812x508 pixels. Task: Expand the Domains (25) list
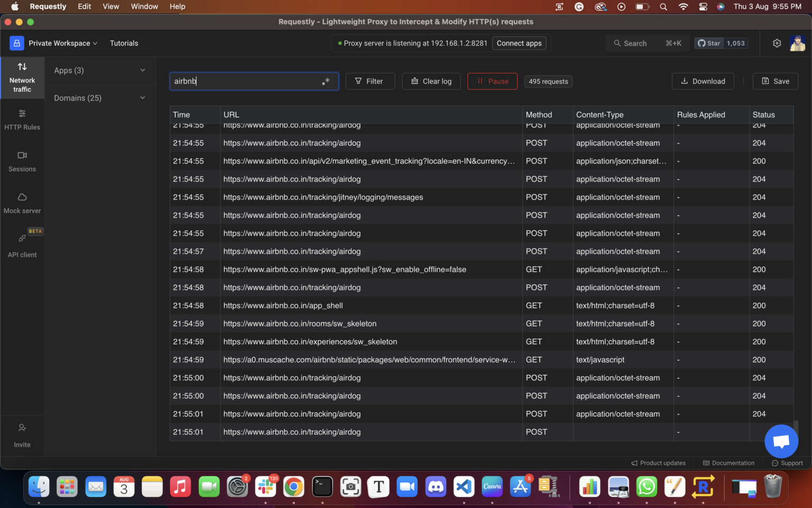point(142,98)
